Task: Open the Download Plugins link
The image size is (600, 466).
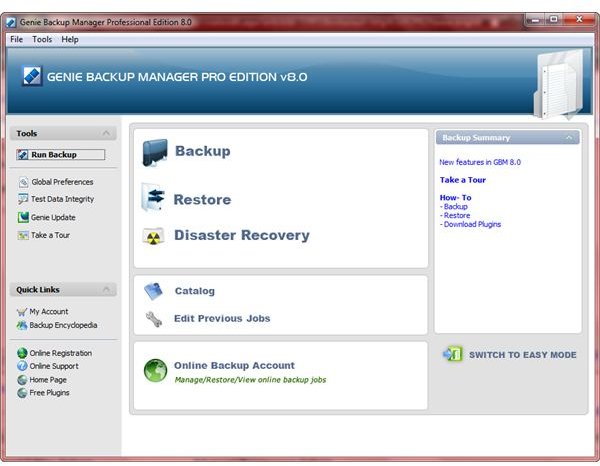Action: pyautogui.click(x=472, y=224)
